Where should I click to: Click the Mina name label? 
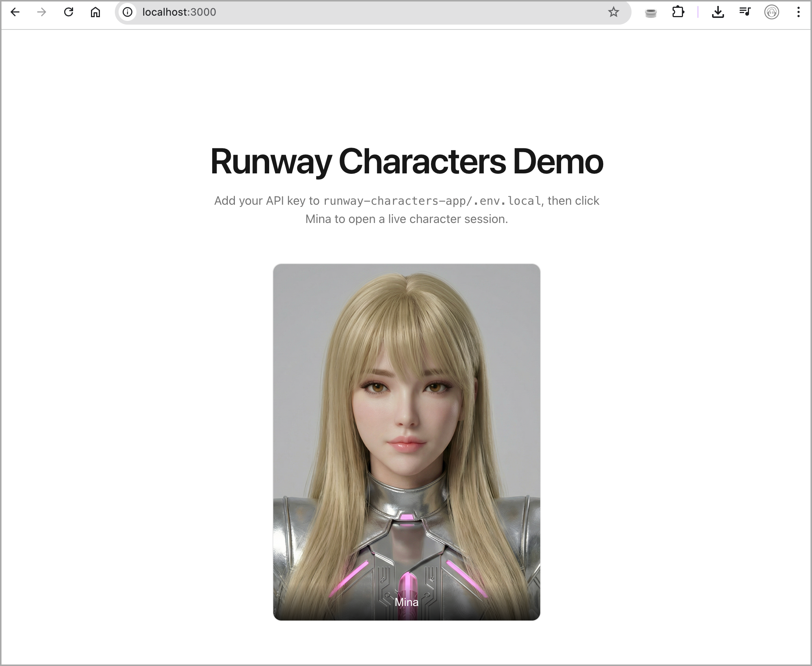407,602
